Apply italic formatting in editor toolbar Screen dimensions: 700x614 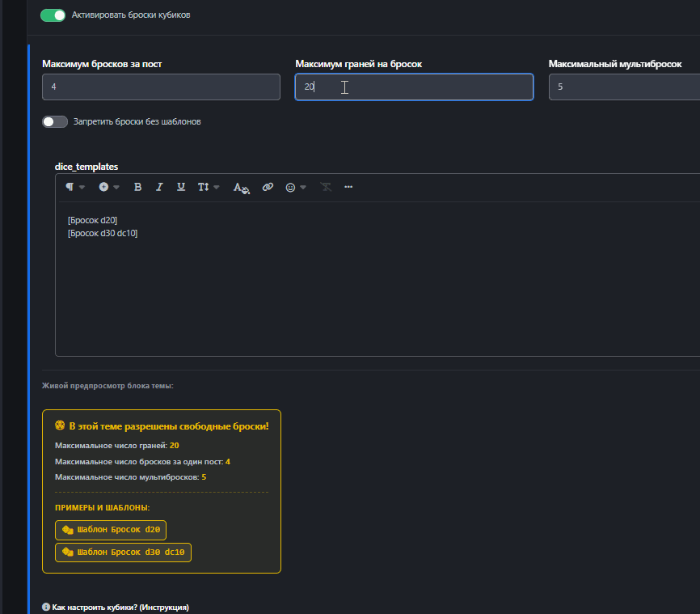coord(159,187)
